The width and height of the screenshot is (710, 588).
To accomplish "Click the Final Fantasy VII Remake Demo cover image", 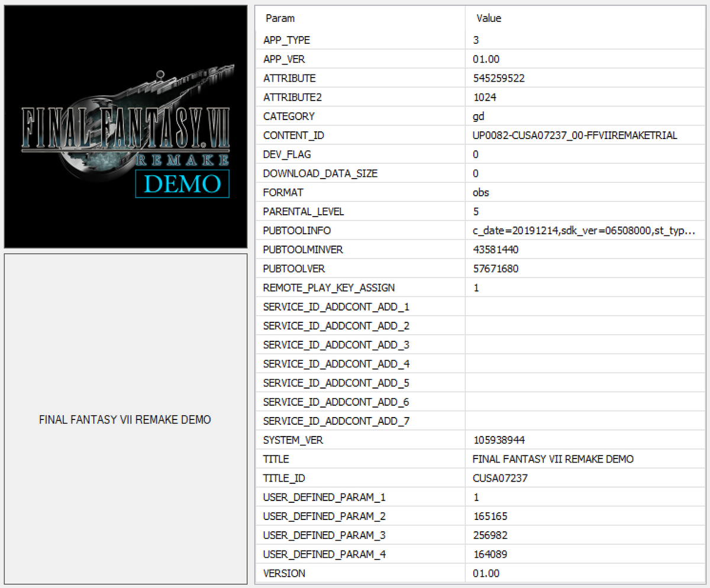I will pyautogui.click(x=125, y=127).
